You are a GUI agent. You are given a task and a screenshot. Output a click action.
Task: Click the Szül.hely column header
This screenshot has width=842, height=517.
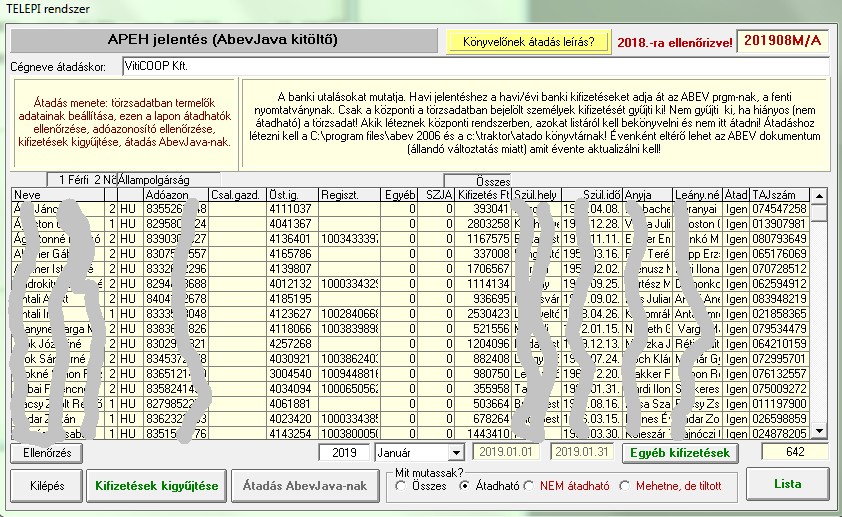point(536,195)
